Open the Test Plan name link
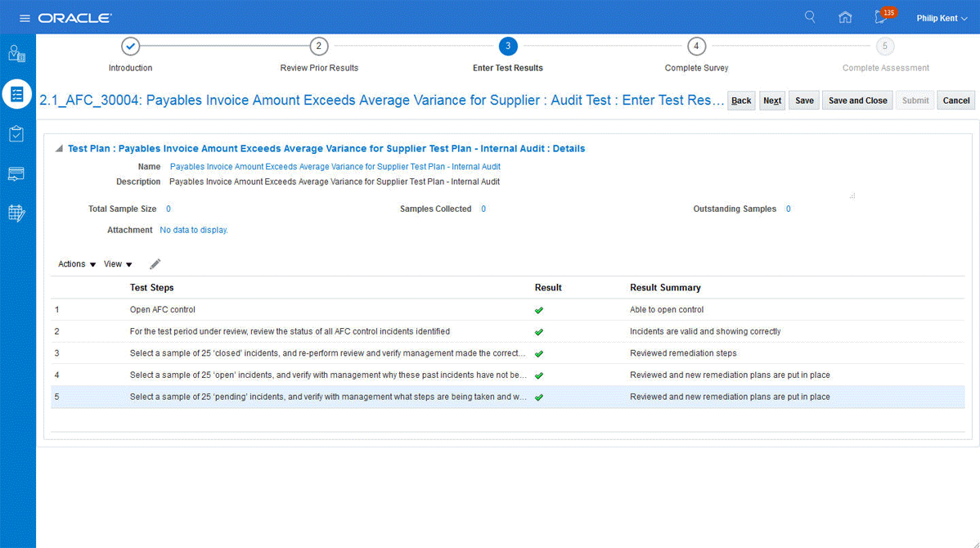The image size is (980, 548). click(335, 167)
